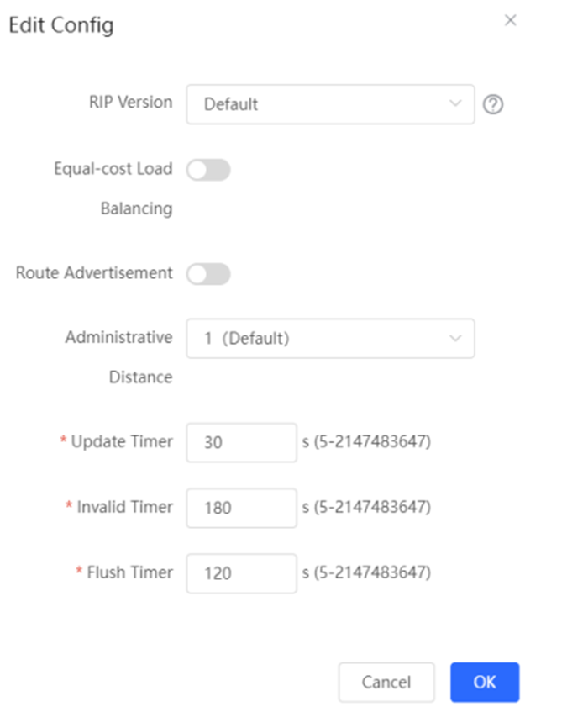Viewport: 562px width, 728px height.
Task: Open the RIP Version dropdown showing Default
Action: [330, 104]
